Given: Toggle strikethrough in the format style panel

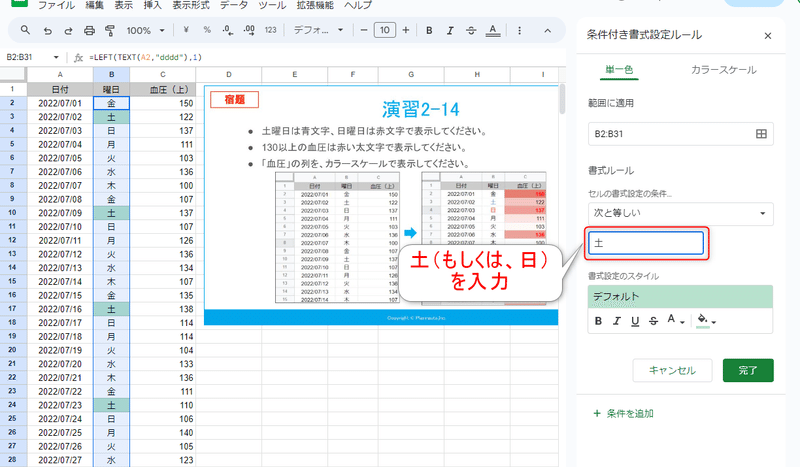Looking at the screenshot, I should 654,321.
